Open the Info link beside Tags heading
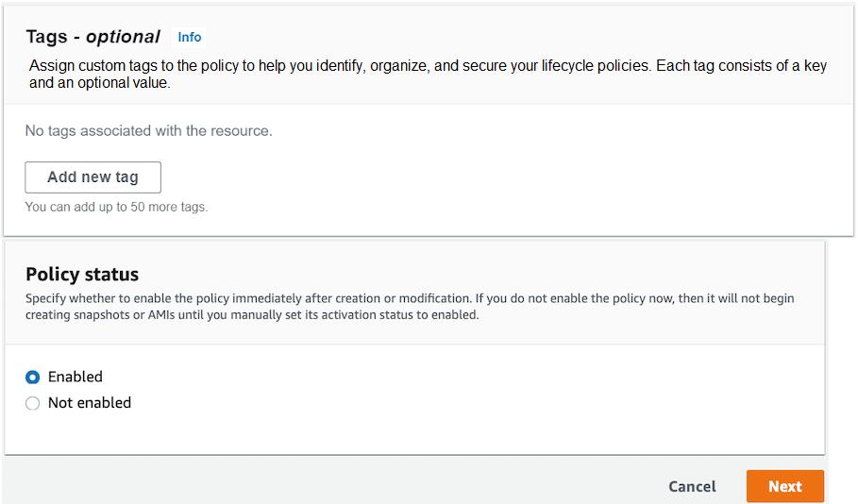 pyautogui.click(x=190, y=37)
